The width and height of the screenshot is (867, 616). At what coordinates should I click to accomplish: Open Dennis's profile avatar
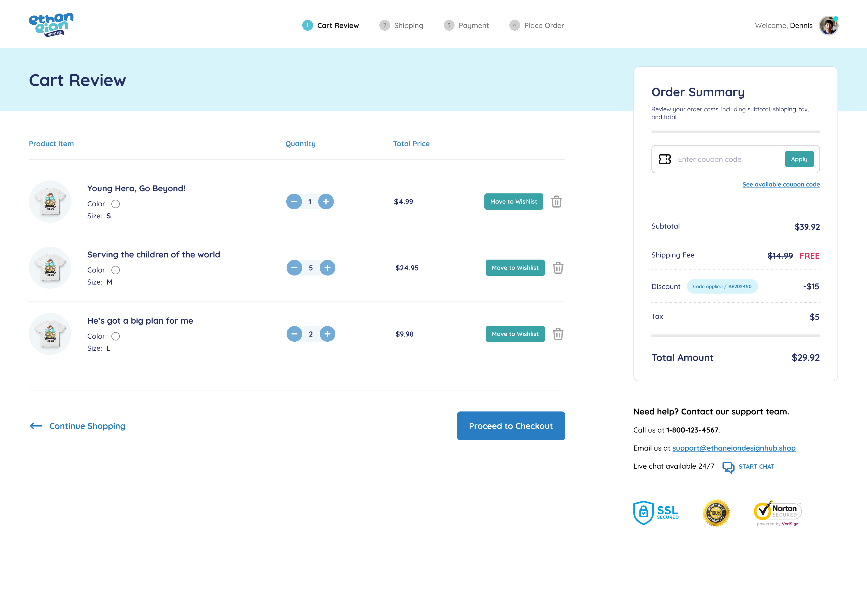click(829, 25)
